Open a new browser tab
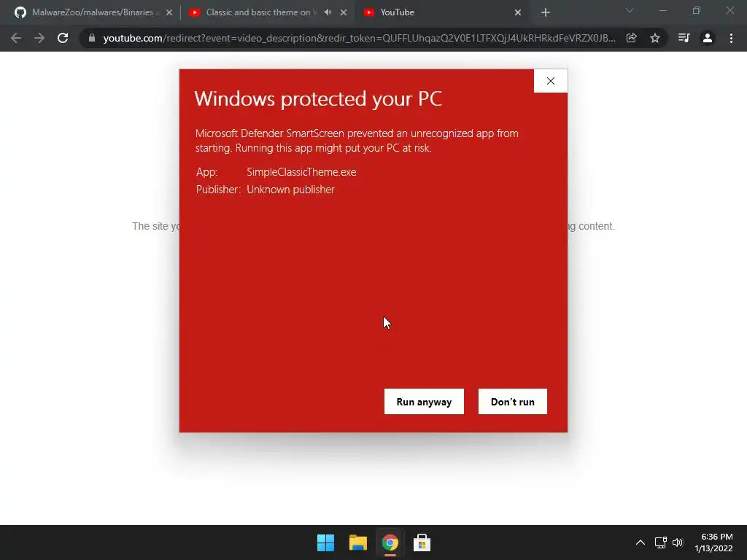747x560 pixels. point(546,12)
